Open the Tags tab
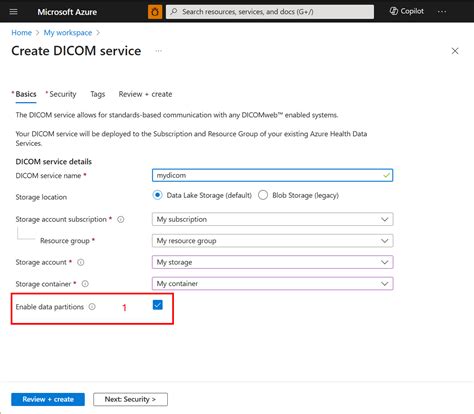 tap(98, 94)
